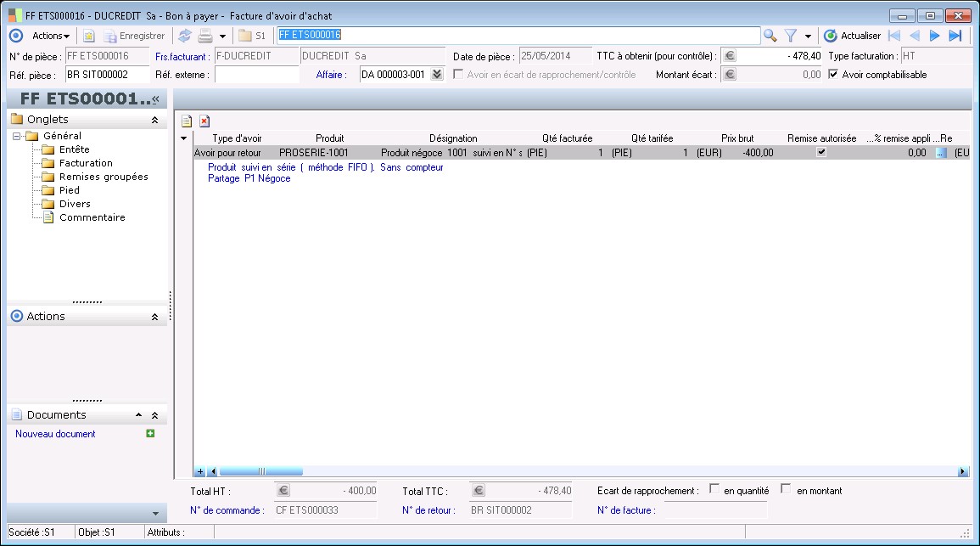
Task: Go to the next record arrow
Action: click(x=934, y=36)
